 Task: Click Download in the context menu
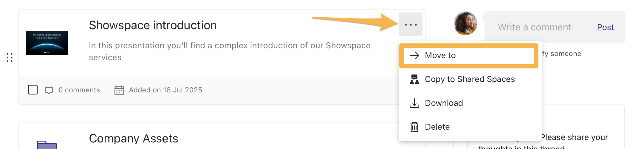point(444,103)
